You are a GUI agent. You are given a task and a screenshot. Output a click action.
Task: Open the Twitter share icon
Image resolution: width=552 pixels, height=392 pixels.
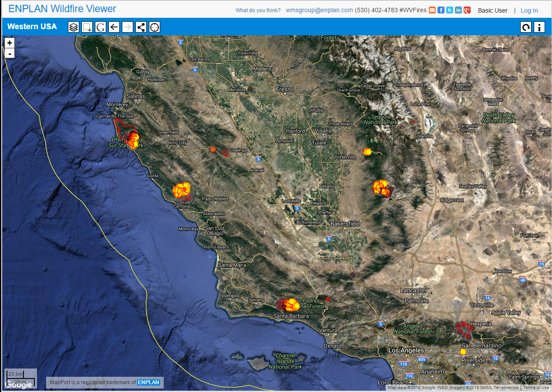click(x=450, y=10)
